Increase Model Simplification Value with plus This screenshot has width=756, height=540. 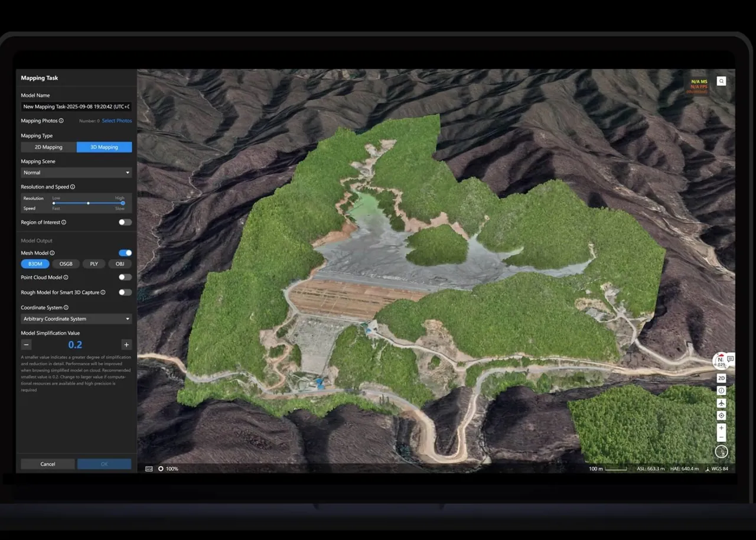click(x=126, y=344)
